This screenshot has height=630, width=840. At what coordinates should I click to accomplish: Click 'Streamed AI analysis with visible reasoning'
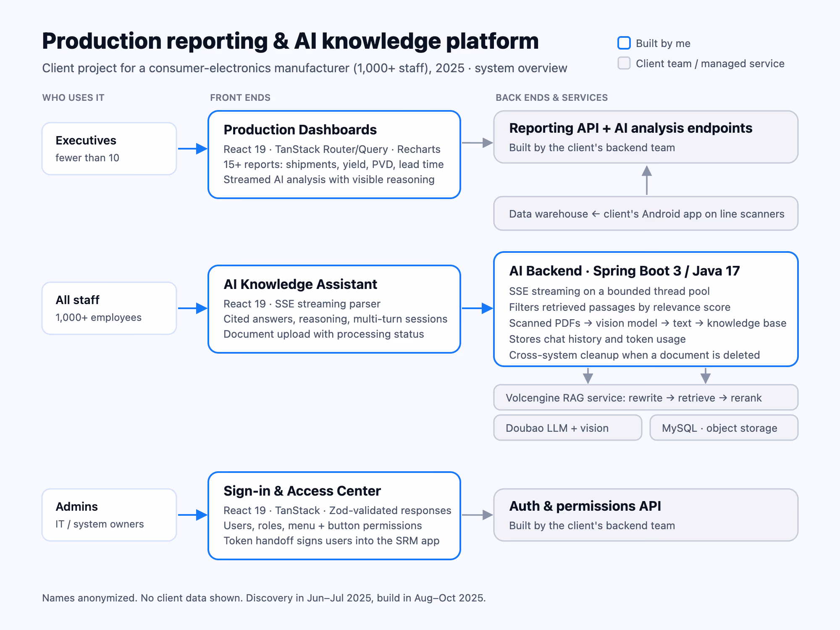coord(329,179)
